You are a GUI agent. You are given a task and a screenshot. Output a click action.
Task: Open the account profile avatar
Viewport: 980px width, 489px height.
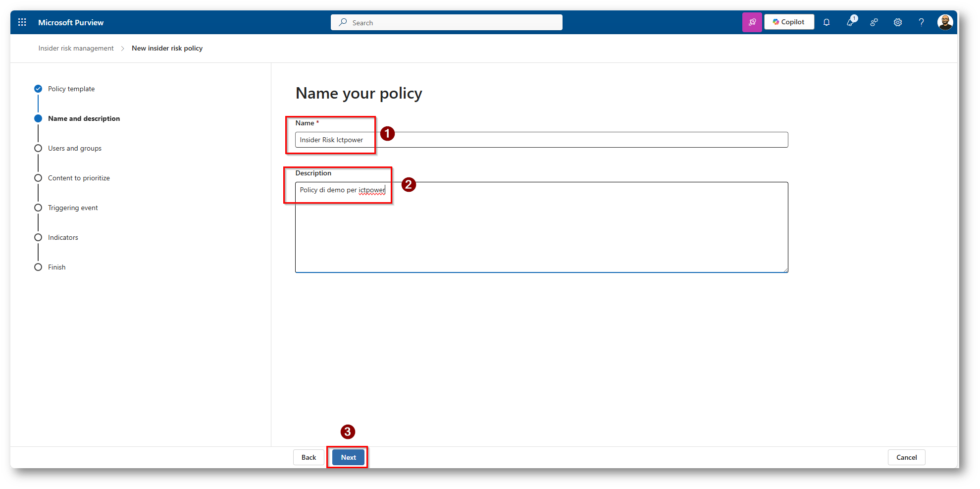click(x=945, y=22)
